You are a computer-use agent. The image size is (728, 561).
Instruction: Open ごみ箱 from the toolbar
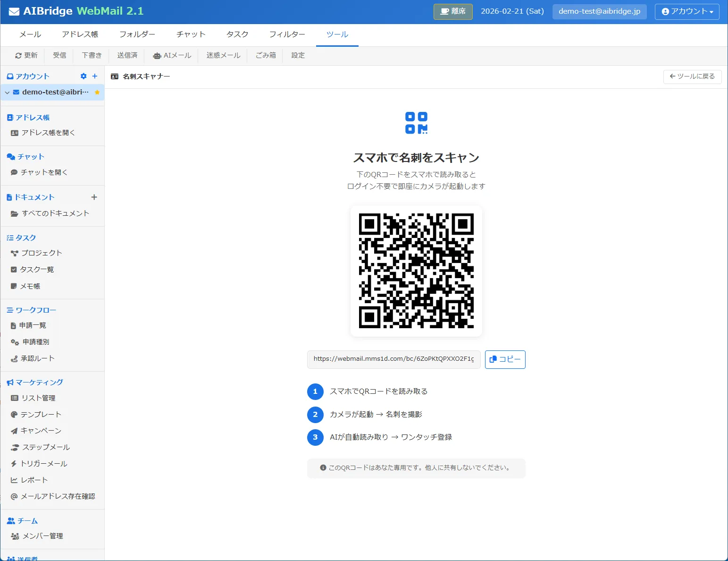[265, 55]
